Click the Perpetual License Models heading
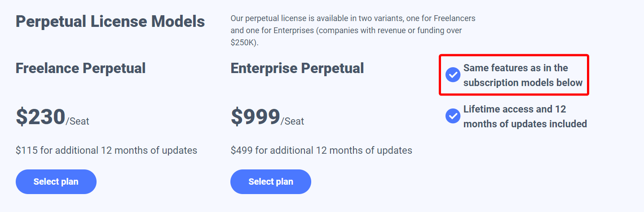 tap(110, 22)
